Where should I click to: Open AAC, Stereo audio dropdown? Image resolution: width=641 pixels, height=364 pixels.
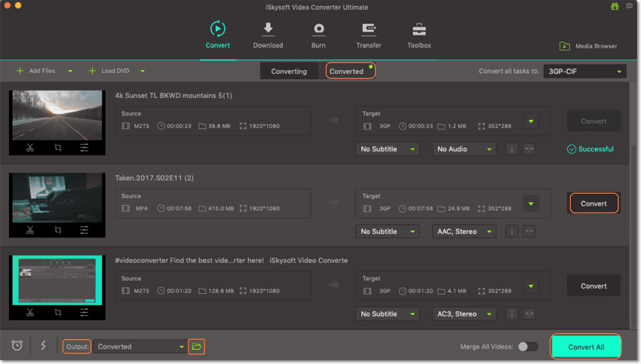click(x=464, y=231)
